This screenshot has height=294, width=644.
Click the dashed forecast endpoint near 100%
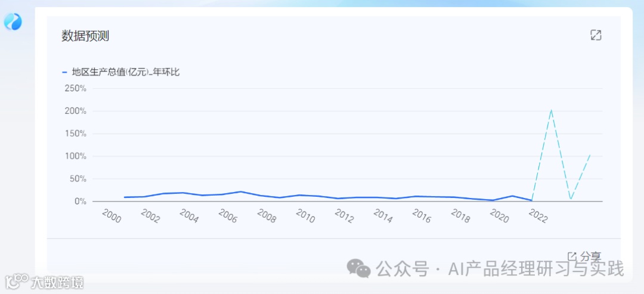tap(590, 155)
